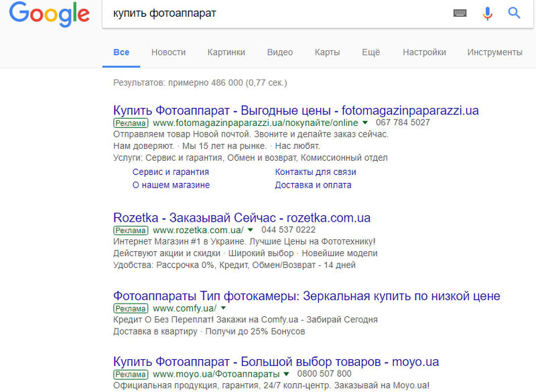Switch to the 'Новости' tab
536x392 pixels.
(169, 52)
